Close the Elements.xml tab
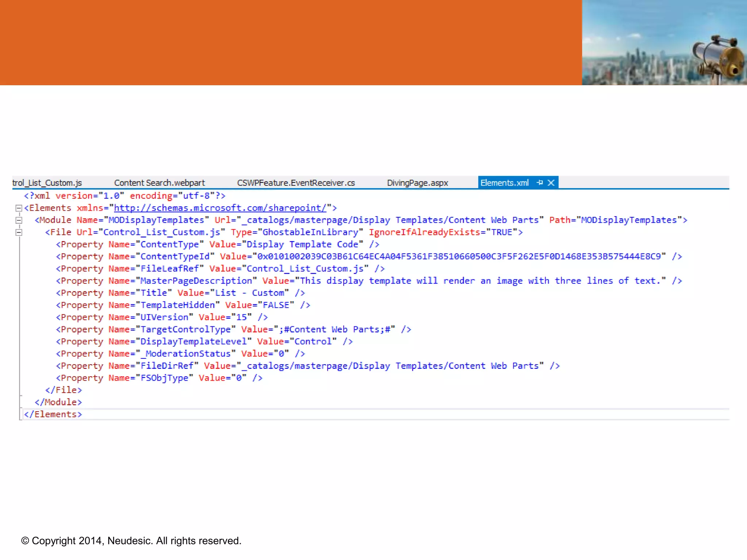This screenshot has height=560, width=747. click(551, 182)
